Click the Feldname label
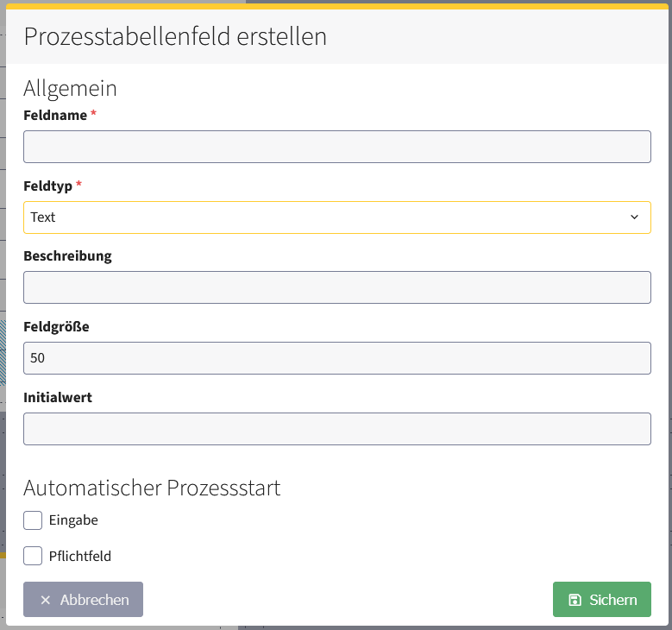The width and height of the screenshot is (672, 630). [x=55, y=115]
